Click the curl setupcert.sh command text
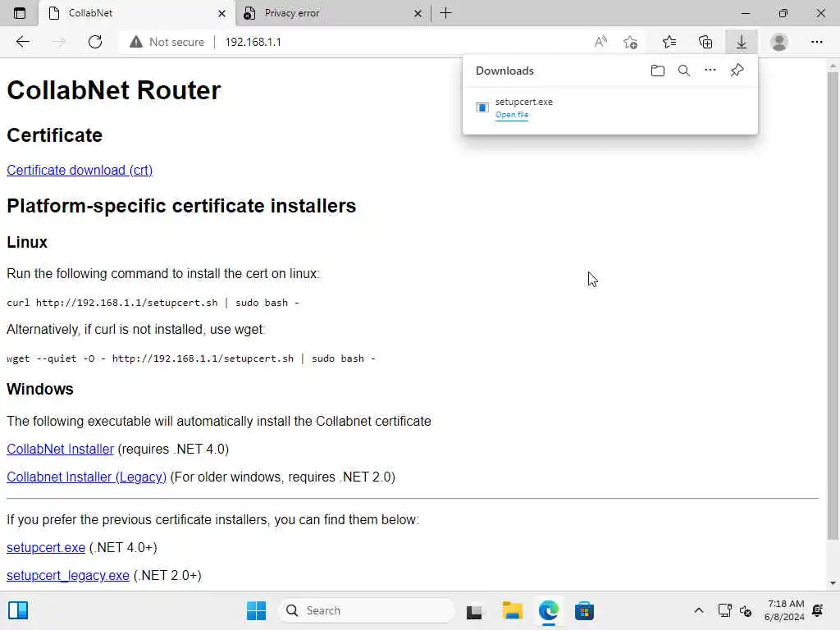The width and height of the screenshot is (840, 630). pos(153,303)
